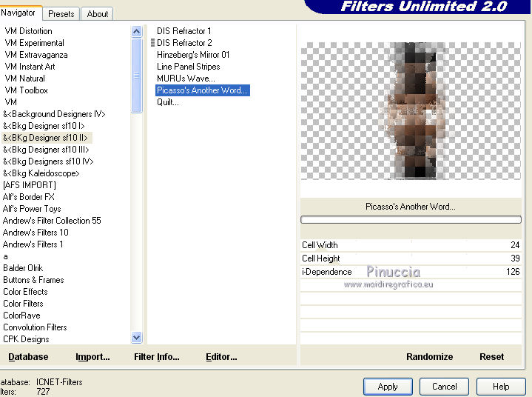Select VM Extravaganza category
This screenshot has width=532, height=397.
pyautogui.click(x=36, y=55)
